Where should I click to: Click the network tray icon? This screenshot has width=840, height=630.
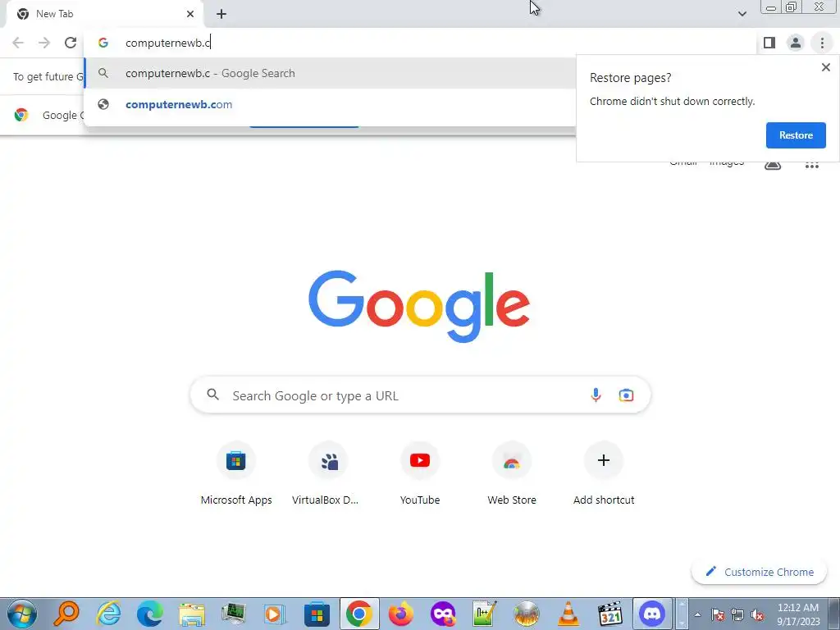coord(737,615)
